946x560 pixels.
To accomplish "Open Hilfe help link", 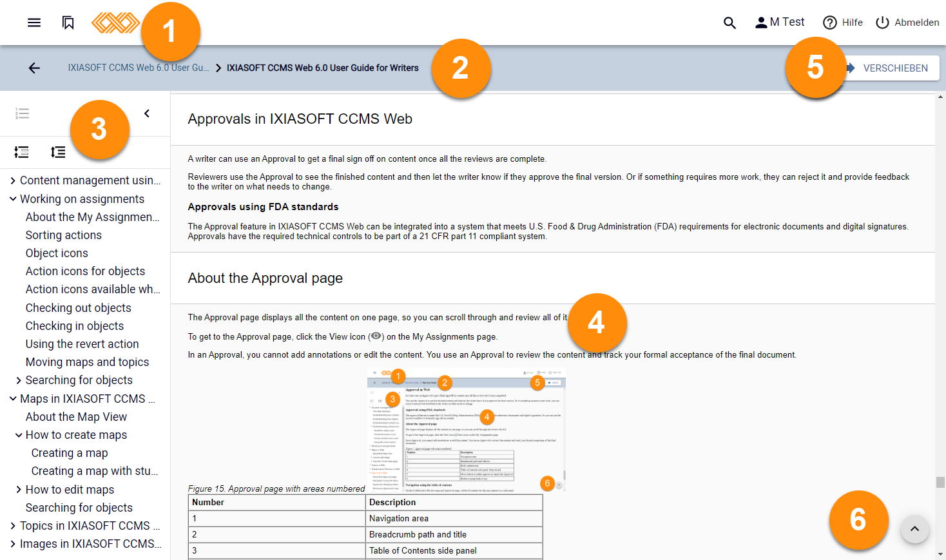I will coord(843,23).
